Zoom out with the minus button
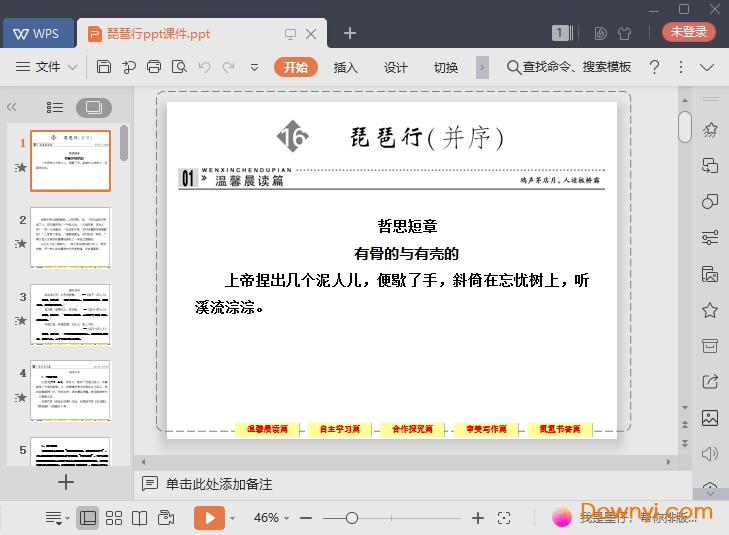Screen dimensions: 729x535 click(x=306, y=518)
